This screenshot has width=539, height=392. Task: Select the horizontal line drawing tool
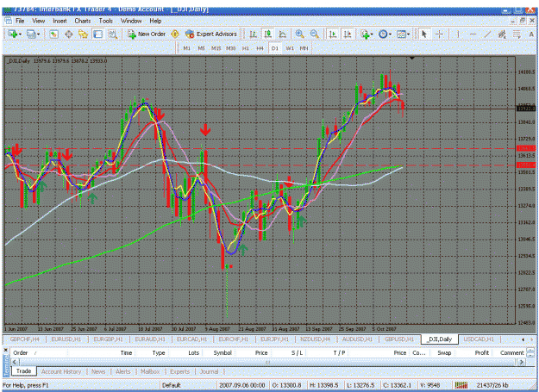(x=473, y=34)
